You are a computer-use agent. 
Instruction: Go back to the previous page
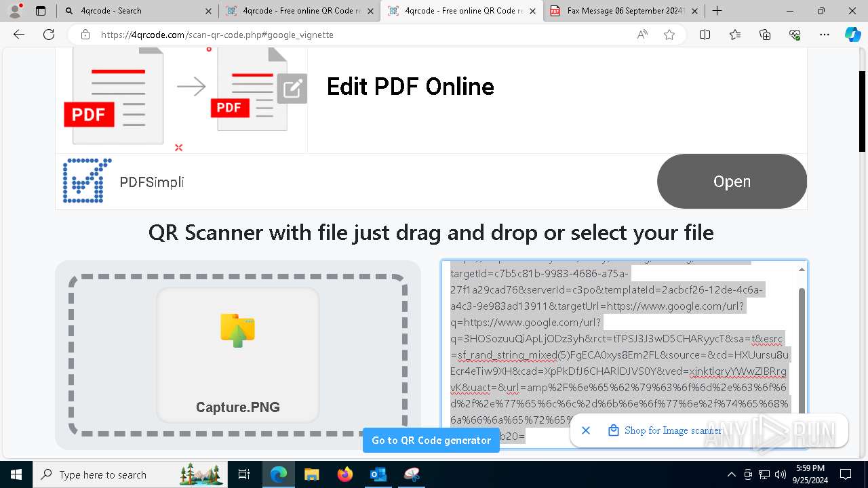[19, 35]
